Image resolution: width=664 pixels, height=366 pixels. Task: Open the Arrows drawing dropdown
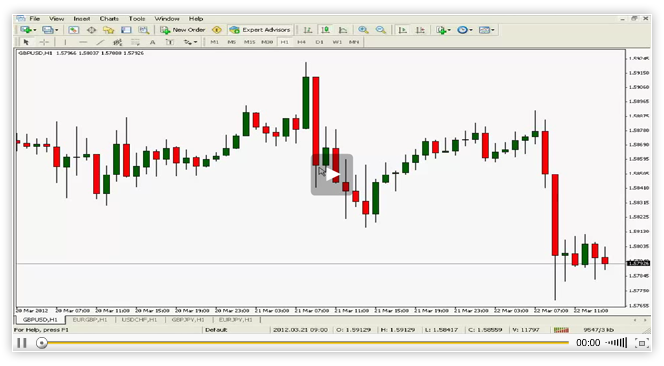[190, 42]
